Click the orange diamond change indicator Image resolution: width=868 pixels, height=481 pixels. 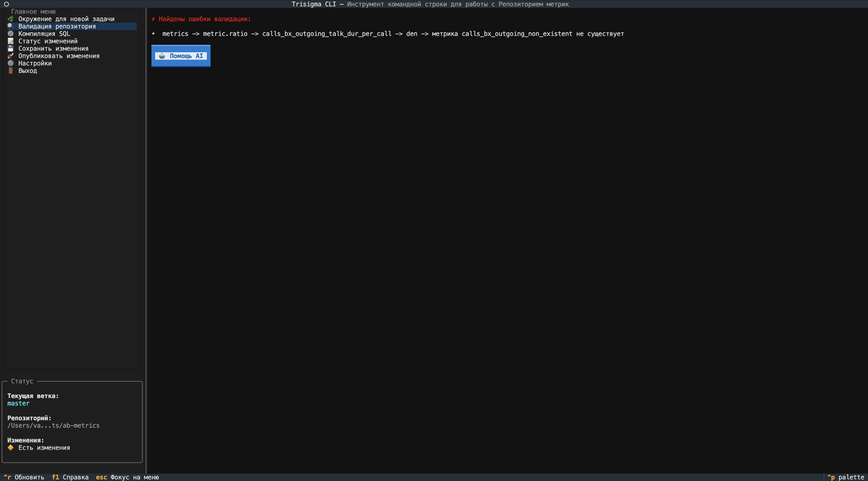coord(11,447)
